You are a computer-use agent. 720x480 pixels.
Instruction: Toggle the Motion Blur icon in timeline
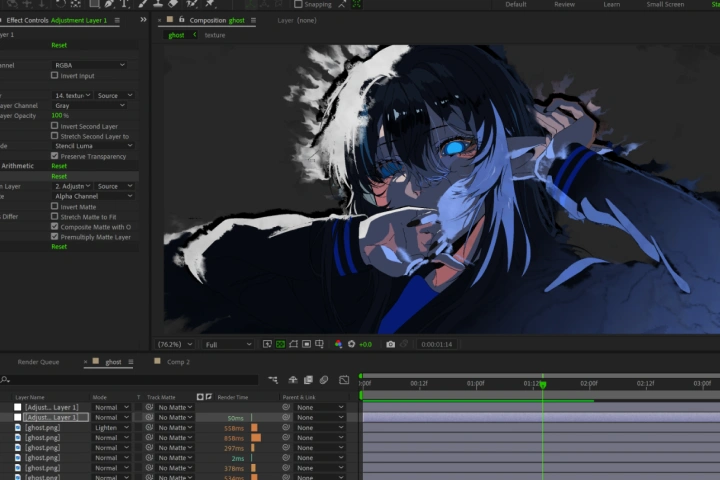tap(324, 379)
